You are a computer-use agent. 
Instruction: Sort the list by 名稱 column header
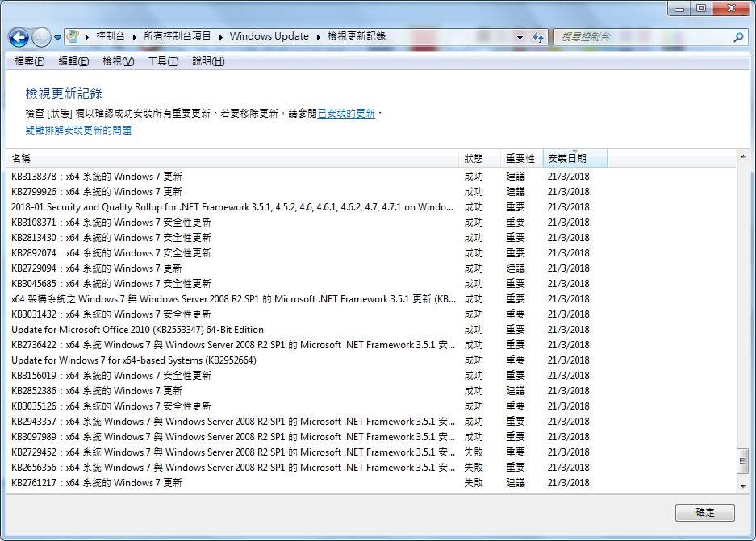pos(232,159)
